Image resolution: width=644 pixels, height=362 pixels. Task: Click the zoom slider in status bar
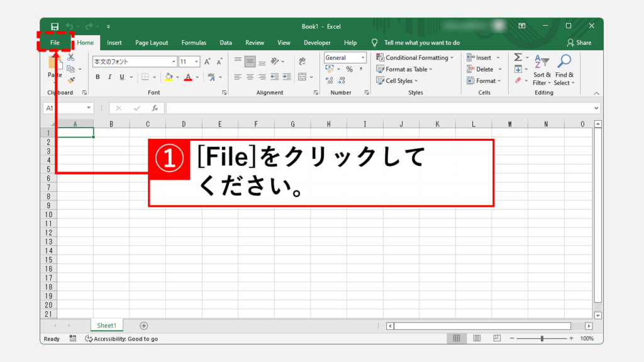point(542,339)
